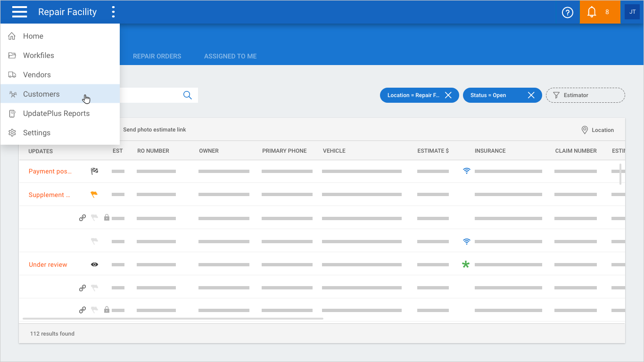This screenshot has height=362, width=644.
Task: Click the eye icon on Under review row
Action: [x=94, y=264]
